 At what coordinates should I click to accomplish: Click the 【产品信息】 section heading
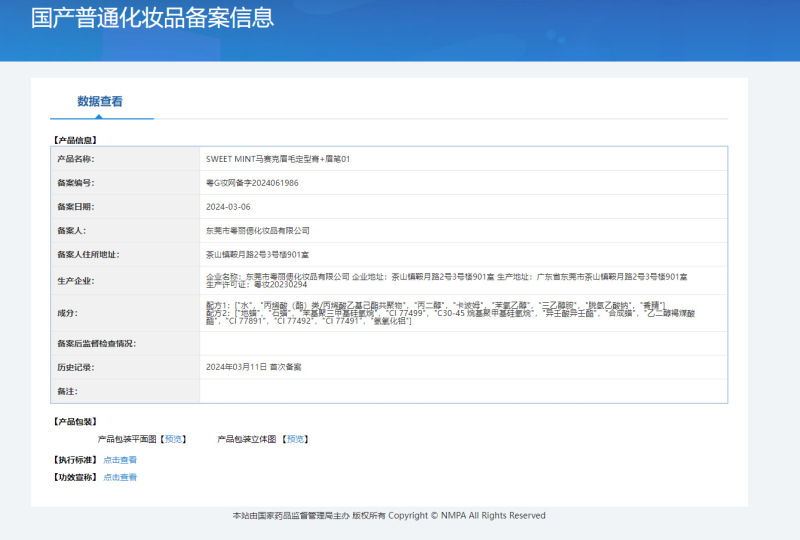click(75, 140)
